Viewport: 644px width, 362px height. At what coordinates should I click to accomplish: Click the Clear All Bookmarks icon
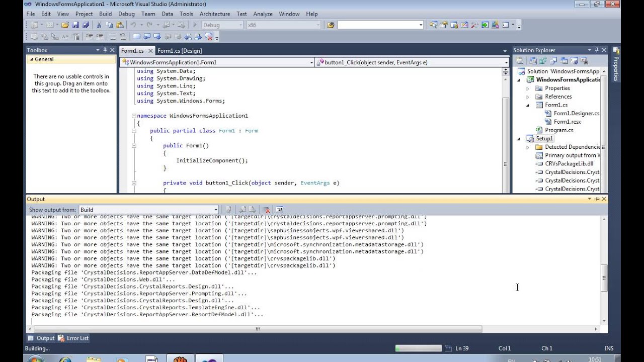point(208,36)
